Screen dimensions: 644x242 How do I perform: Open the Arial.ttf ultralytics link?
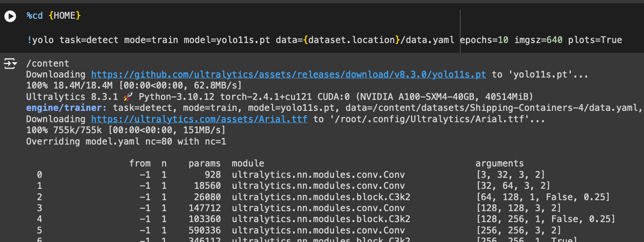coord(199,119)
